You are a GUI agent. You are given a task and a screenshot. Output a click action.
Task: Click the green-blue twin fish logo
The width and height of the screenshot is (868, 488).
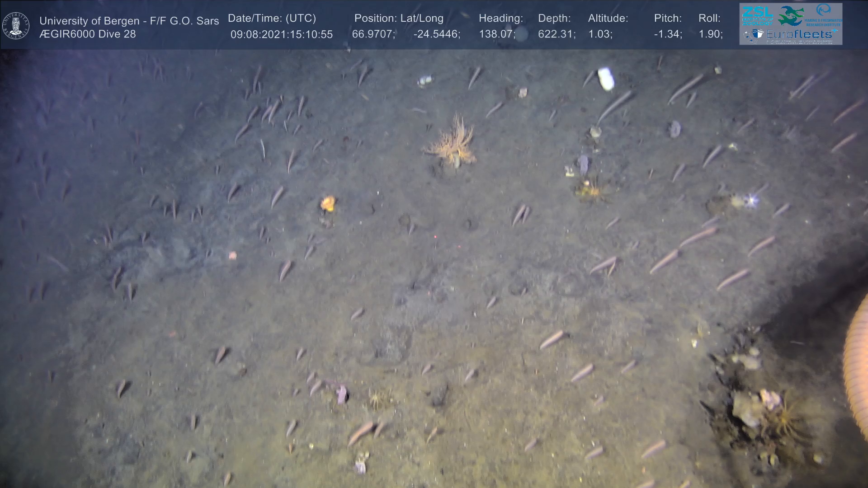791,15
